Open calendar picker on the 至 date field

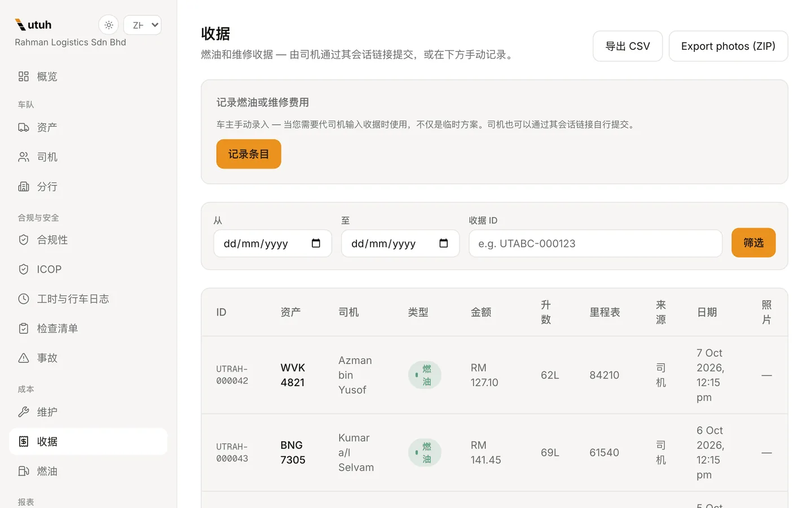[444, 243]
